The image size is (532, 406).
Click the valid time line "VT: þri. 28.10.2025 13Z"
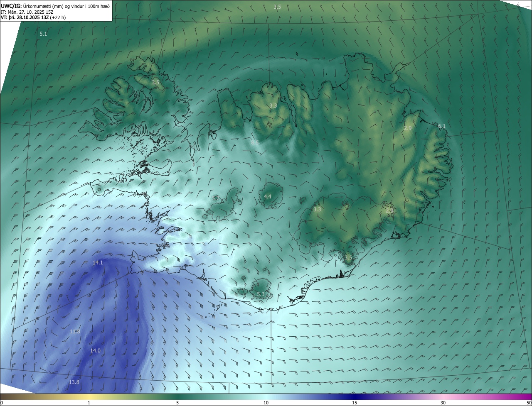click(25, 17)
